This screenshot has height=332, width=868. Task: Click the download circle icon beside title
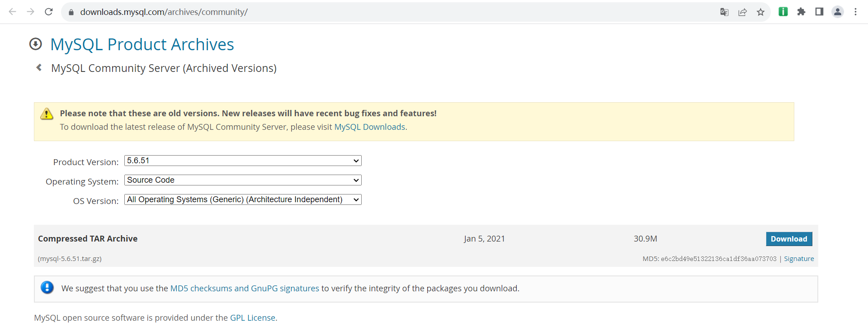coord(36,44)
